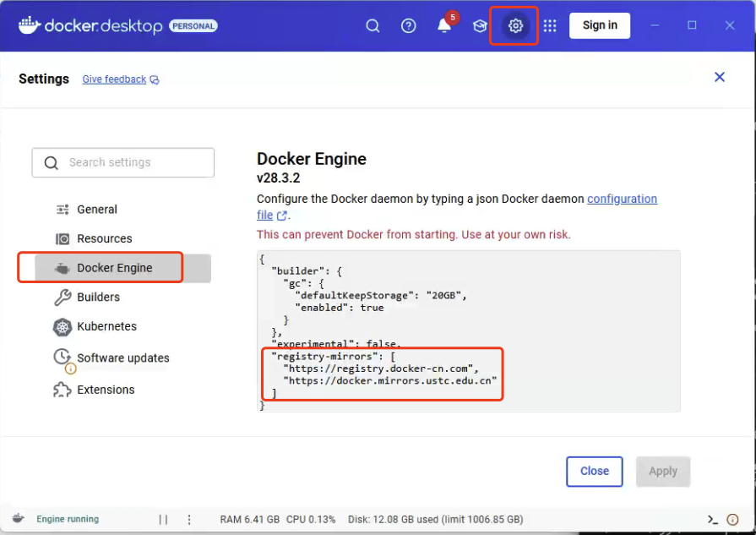Viewport: 756px width, 535px height.
Task: Click the CPU 0.13% indicator
Action: pos(311,520)
